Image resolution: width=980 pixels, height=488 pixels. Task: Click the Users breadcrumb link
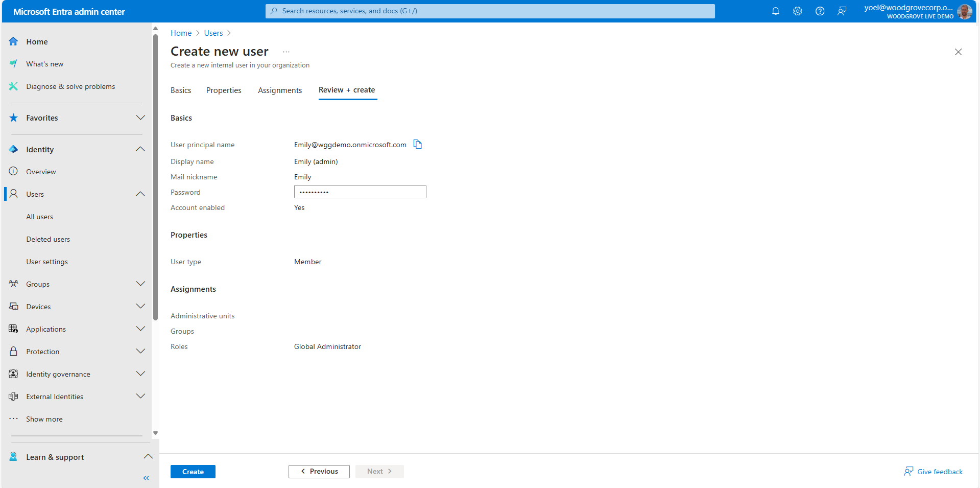213,33
